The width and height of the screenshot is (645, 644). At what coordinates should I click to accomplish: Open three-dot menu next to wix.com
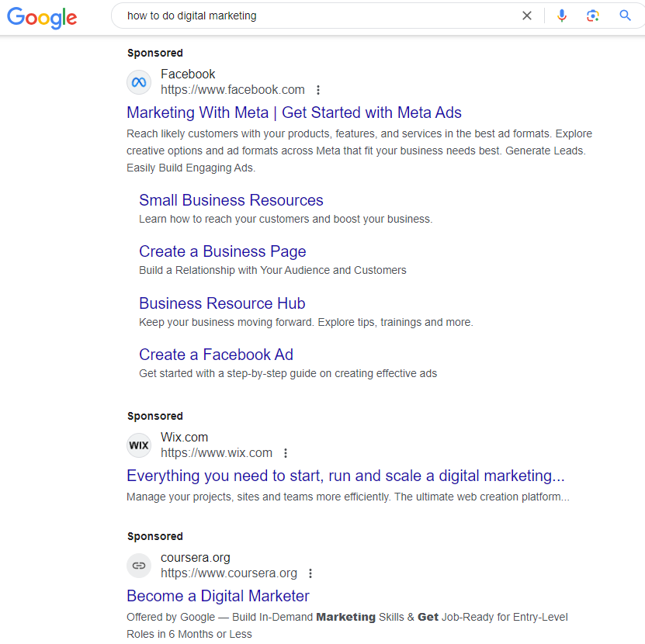pyautogui.click(x=286, y=453)
